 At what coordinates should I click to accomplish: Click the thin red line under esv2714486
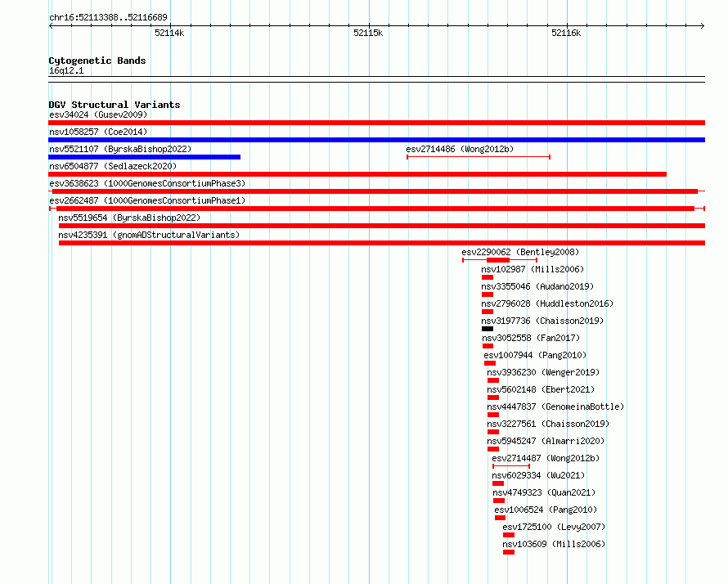pyautogui.click(x=479, y=157)
